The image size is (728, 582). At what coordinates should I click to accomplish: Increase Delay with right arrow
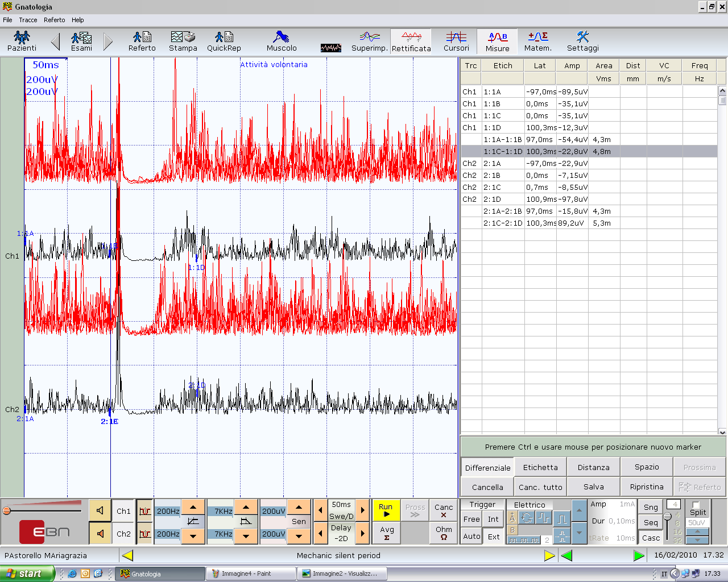362,533
